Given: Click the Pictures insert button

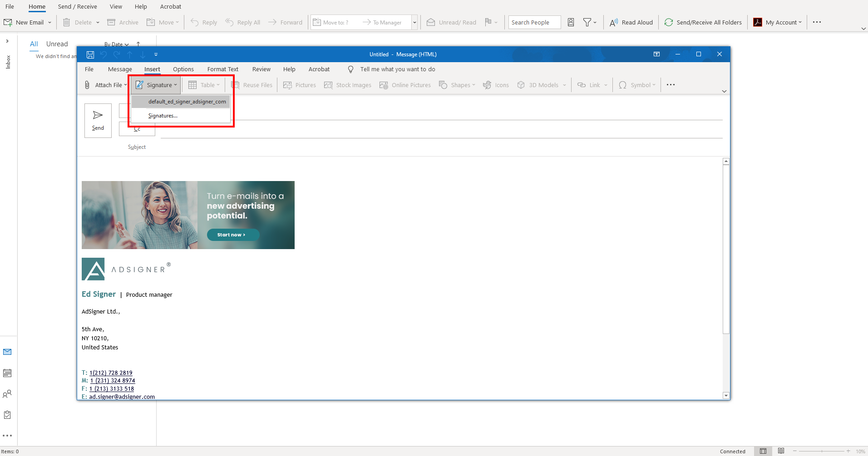Looking at the screenshot, I should point(300,85).
